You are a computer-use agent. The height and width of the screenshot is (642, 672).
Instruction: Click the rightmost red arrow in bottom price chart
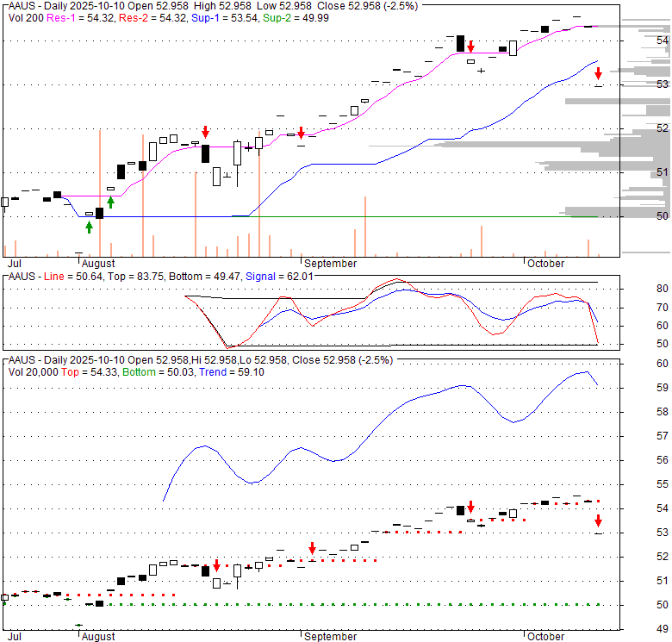[598, 520]
